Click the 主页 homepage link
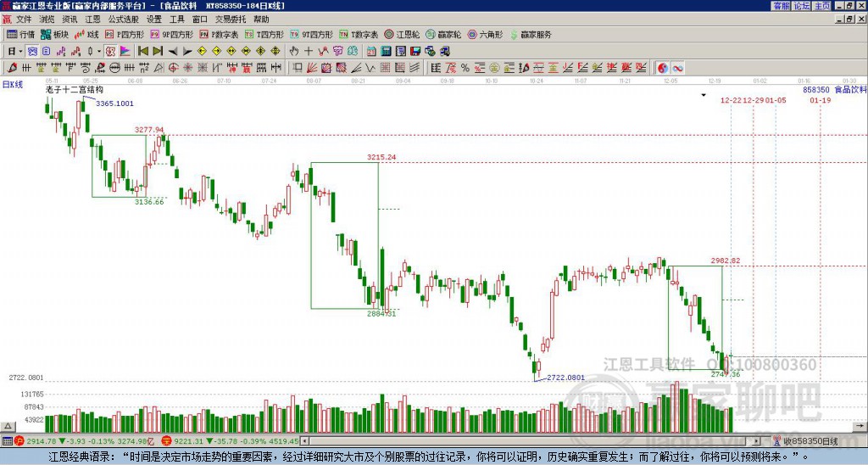The width and height of the screenshot is (868, 465). (822, 6)
